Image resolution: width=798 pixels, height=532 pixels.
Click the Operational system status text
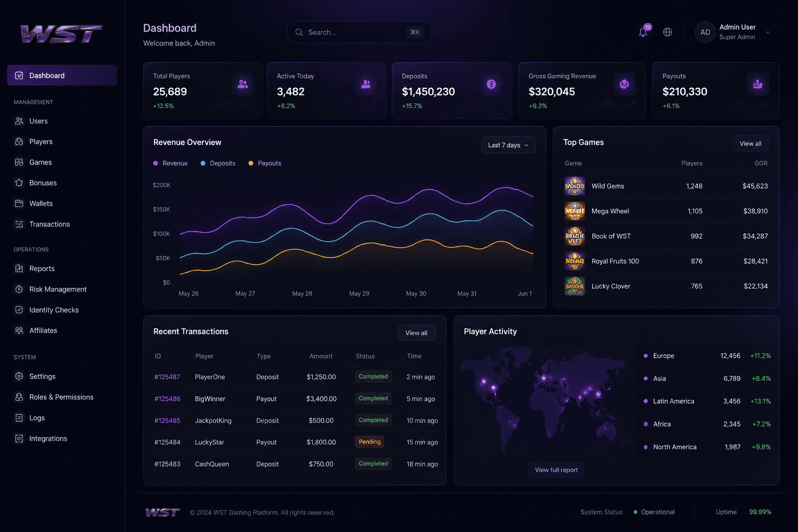pyautogui.click(x=658, y=512)
